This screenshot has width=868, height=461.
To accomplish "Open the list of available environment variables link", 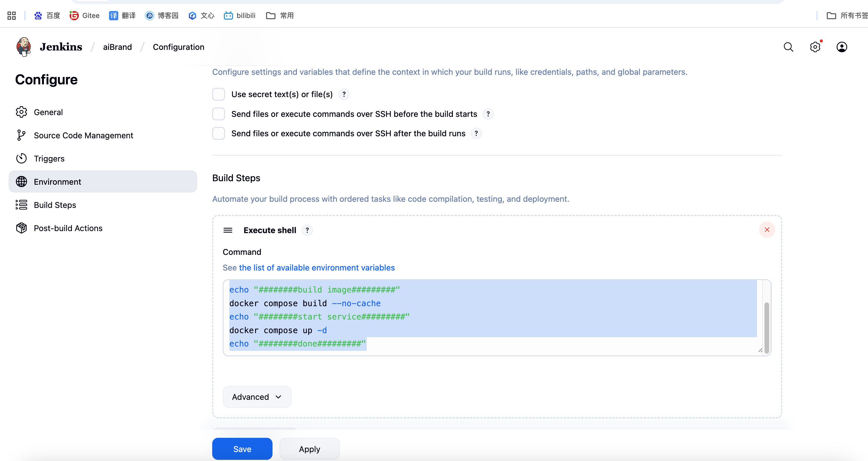I will [x=316, y=268].
